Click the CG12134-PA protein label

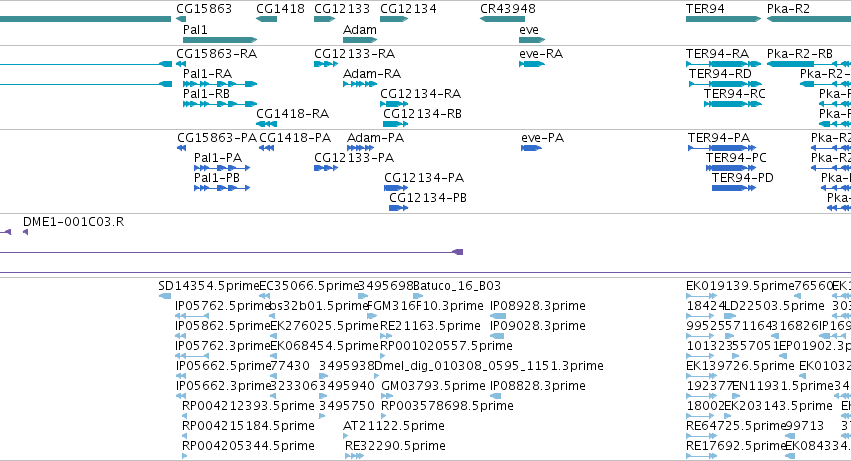(424, 178)
